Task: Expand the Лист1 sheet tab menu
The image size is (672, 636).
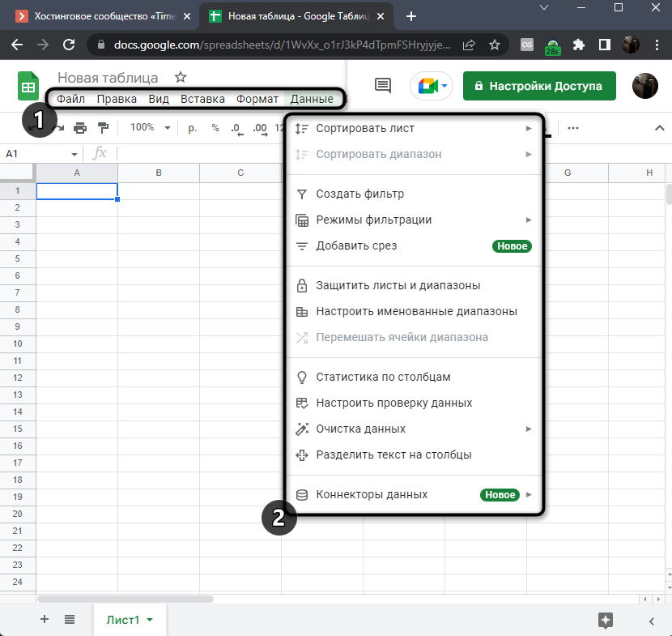Action: point(150,620)
